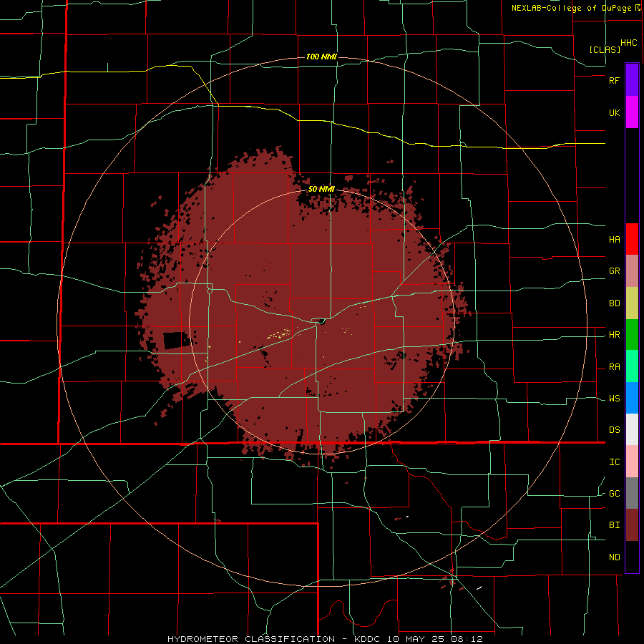The height and width of the screenshot is (644, 644).
Task: Click the [CLAS] units label
Action: pos(605,49)
